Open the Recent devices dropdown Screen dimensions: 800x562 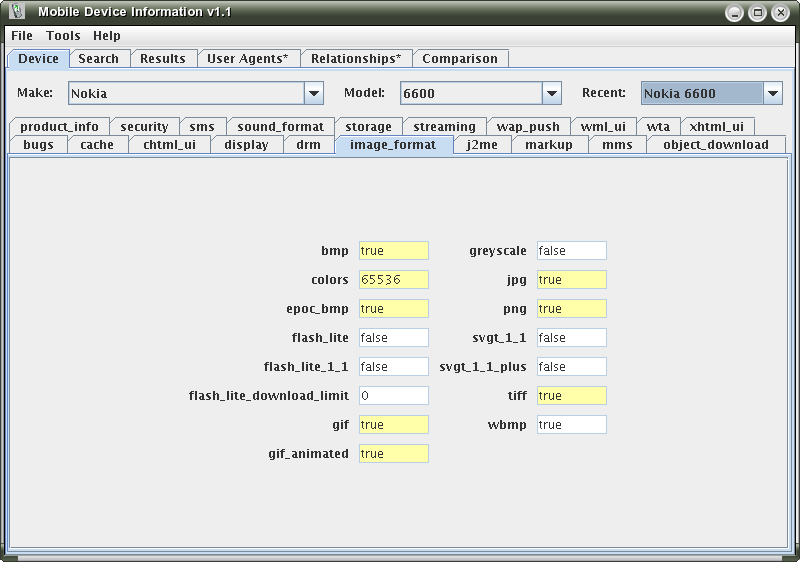pyautogui.click(x=772, y=93)
